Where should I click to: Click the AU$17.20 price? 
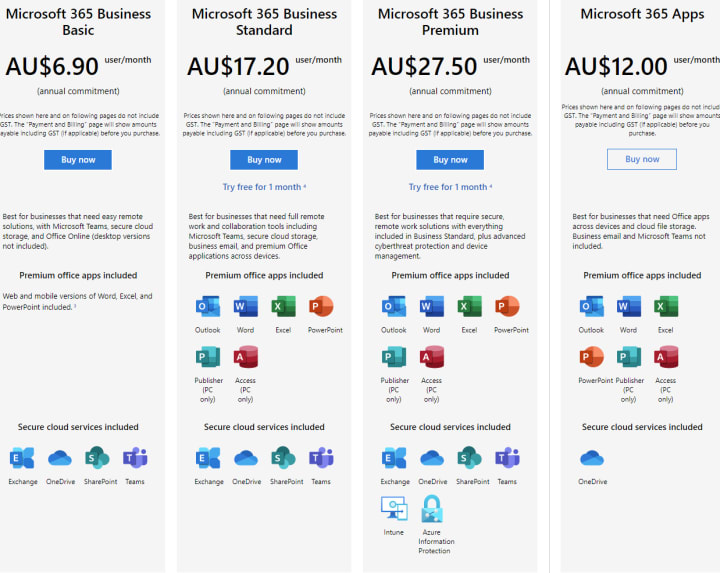point(238,66)
